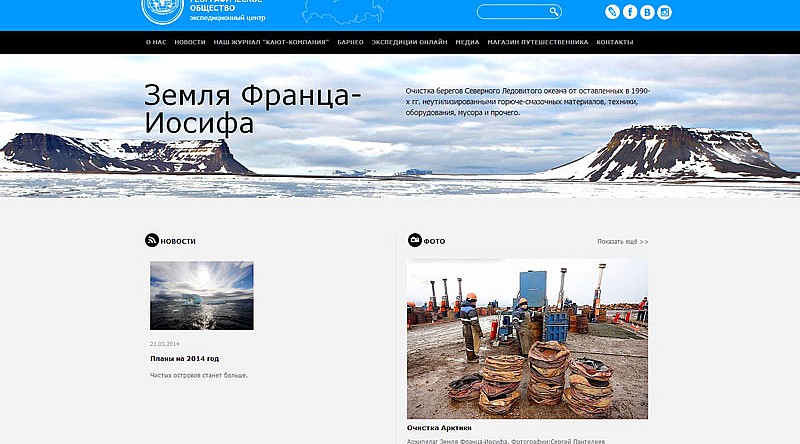Open НАШ ЖУРНАЛ "КАЮТ-КОМПАНИЯ" menu item
The width and height of the screenshot is (800, 444).
tap(271, 42)
